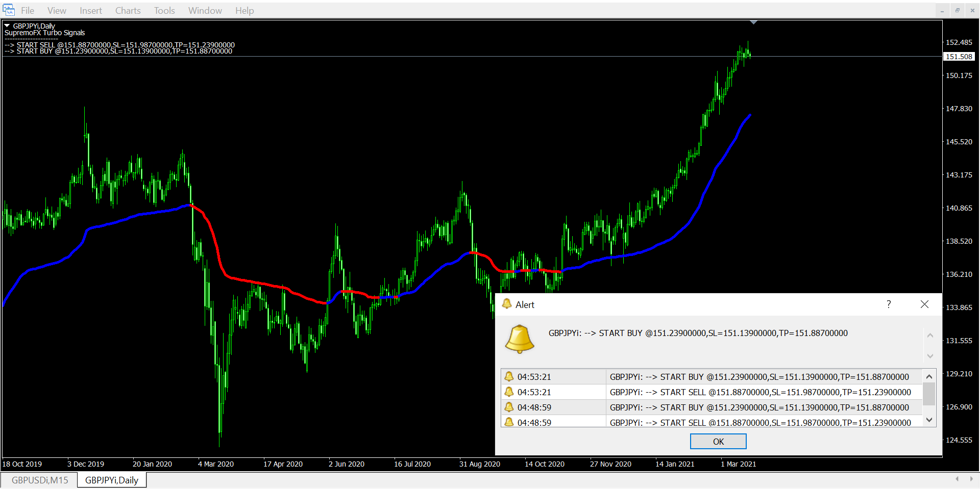This screenshot has height=489, width=980.
Task: Click the MetaTrader chart icon beside File menu
Action: (x=9, y=10)
